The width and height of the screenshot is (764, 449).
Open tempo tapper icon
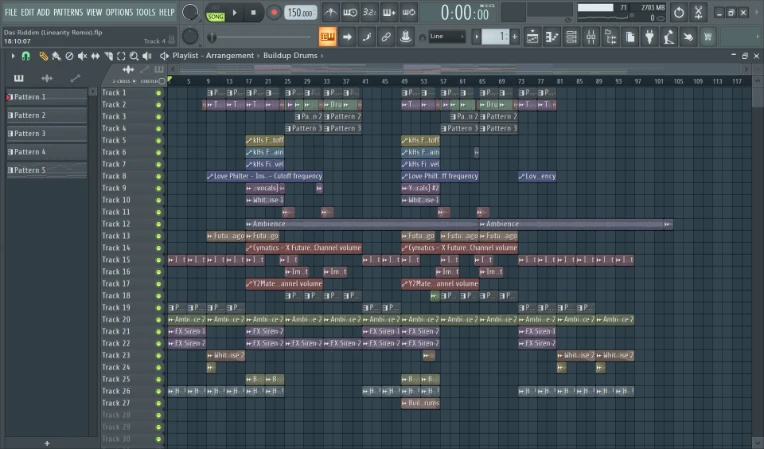coord(669,37)
